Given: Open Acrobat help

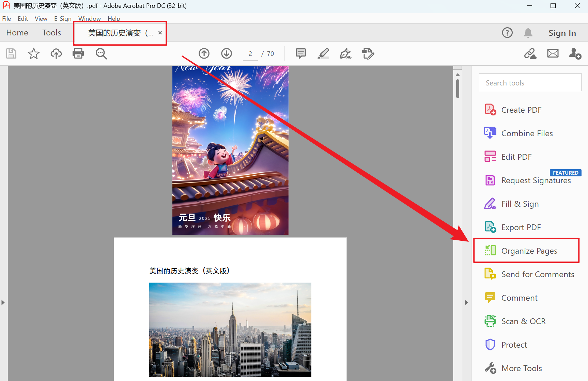Looking at the screenshot, I should click(507, 33).
